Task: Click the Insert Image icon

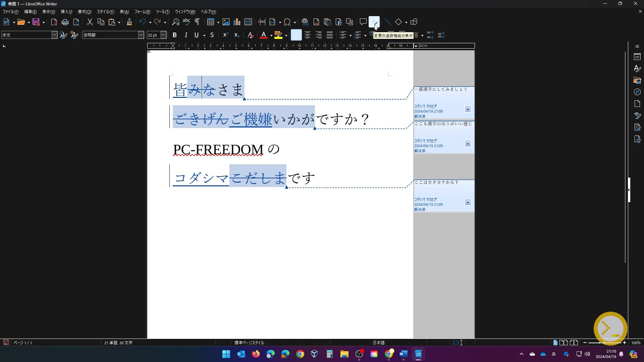Action: coord(226,22)
